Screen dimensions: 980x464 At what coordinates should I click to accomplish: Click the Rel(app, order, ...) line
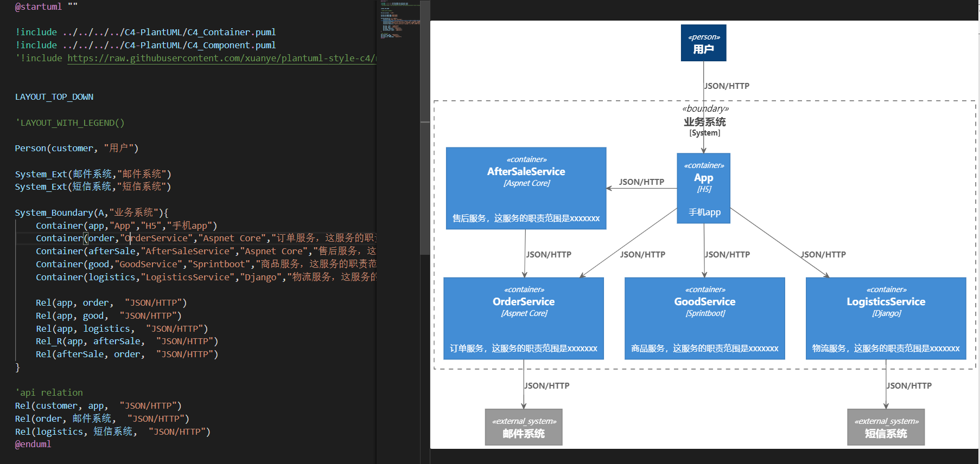111,302
